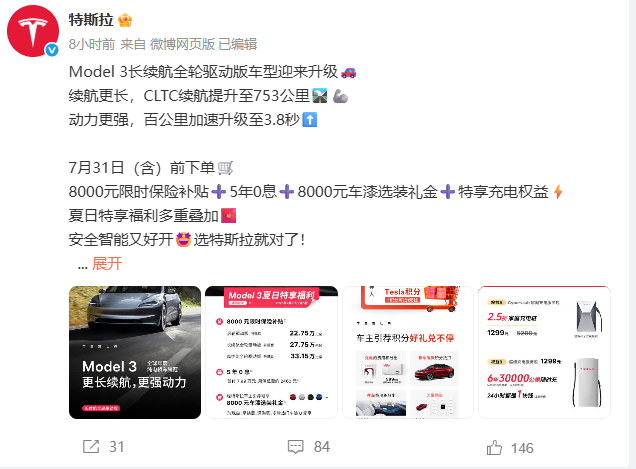
Task: Click the lightning bolt emoji after 特享充电权益
Action: click(558, 191)
